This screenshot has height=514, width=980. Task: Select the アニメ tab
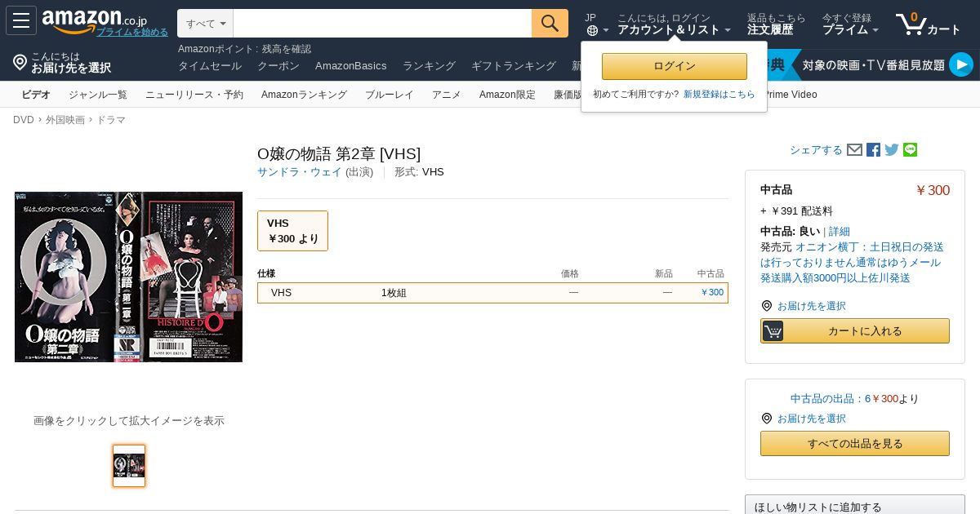[447, 95]
